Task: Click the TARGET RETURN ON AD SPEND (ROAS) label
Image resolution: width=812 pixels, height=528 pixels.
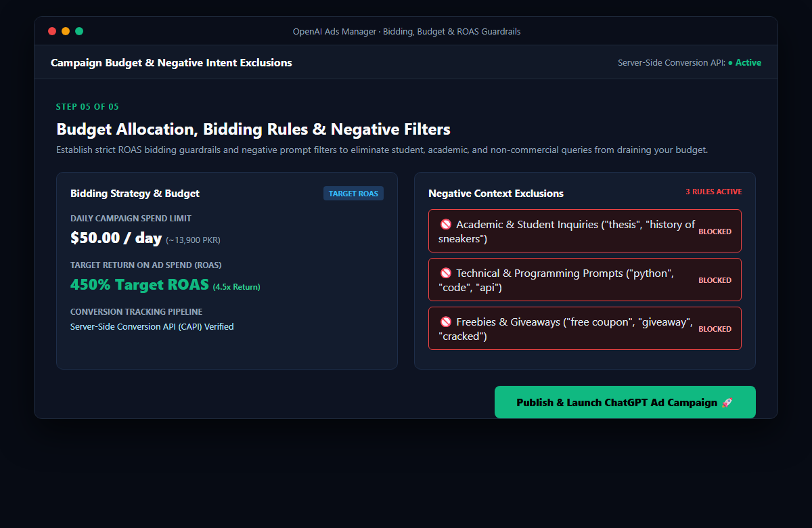Action: coord(145,265)
